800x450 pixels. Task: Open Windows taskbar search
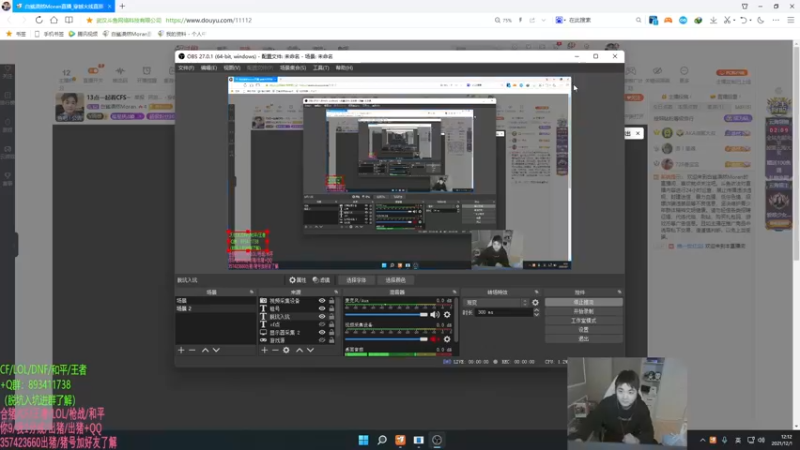[x=382, y=440]
